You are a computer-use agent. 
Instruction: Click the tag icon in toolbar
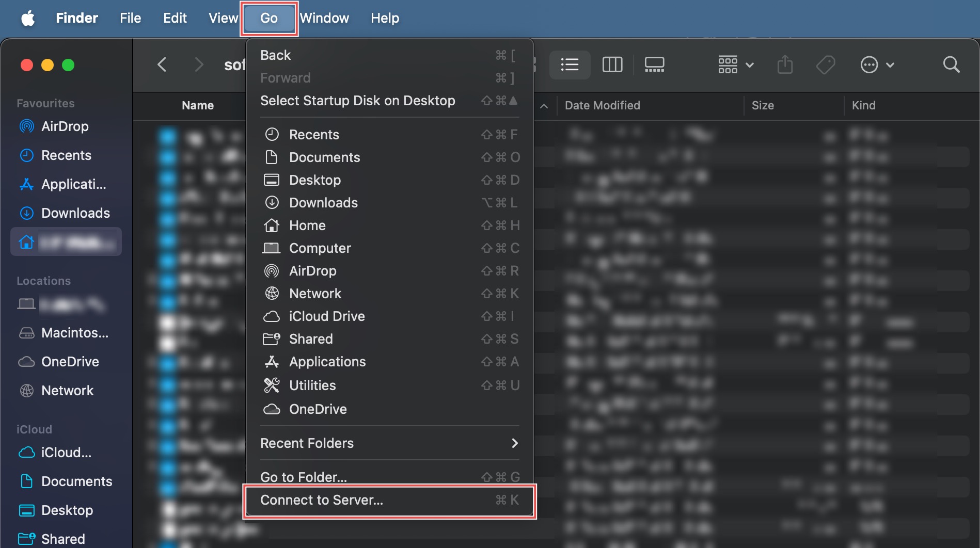[825, 65]
